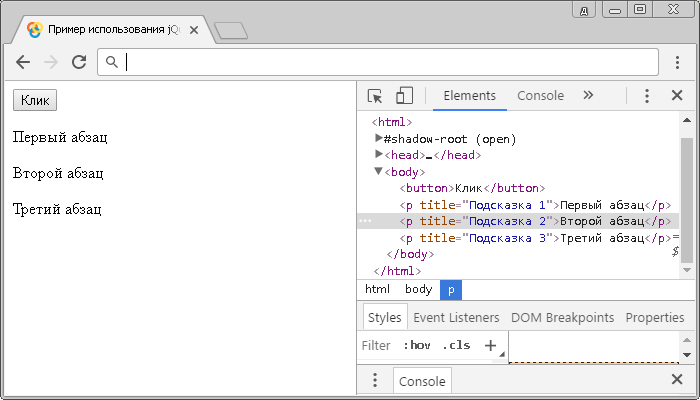This screenshot has height=400, width=700.
Task: Open the ellipsis actions on selected node
Action: pos(365,221)
